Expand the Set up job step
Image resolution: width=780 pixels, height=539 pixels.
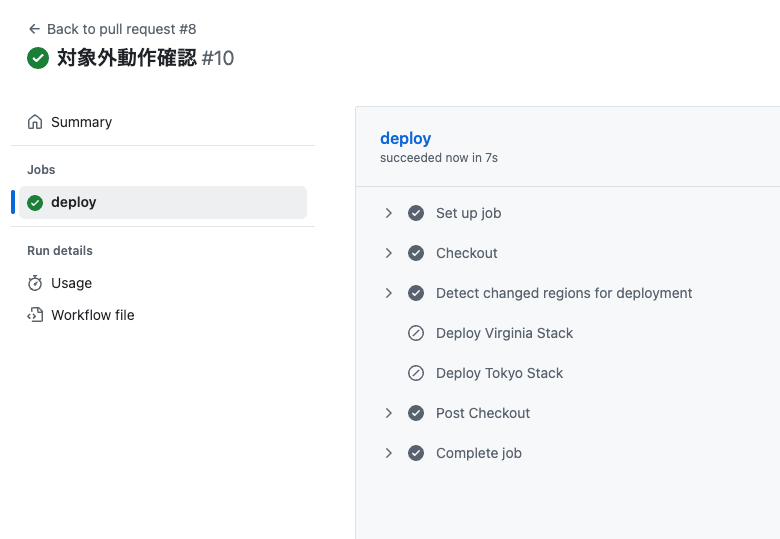click(389, 213)
